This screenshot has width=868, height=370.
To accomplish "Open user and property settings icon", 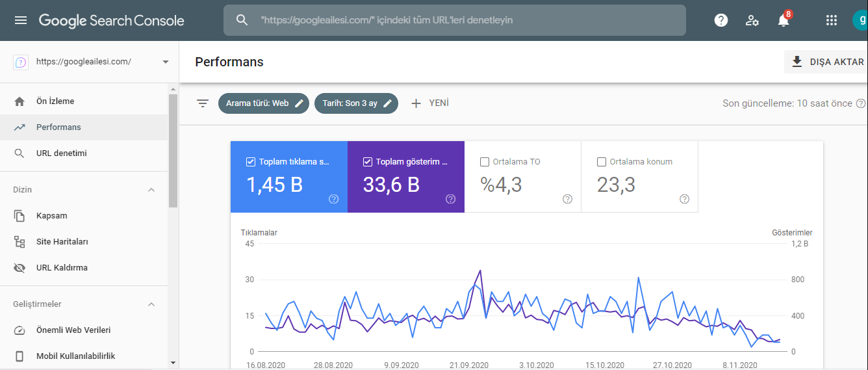I will pyautogui.click(x=752, y=20).
